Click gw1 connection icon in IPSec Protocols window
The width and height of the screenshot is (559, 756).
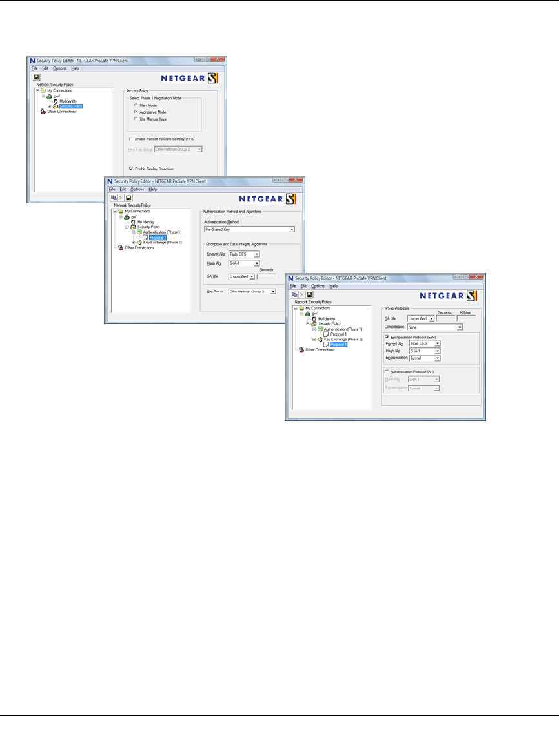308,314
